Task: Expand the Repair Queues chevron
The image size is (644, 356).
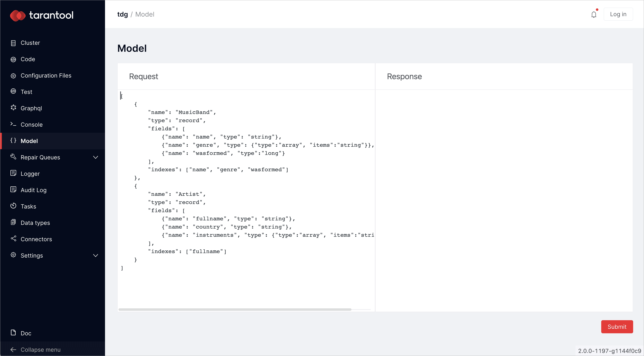Action: click(x=96, y=157)
